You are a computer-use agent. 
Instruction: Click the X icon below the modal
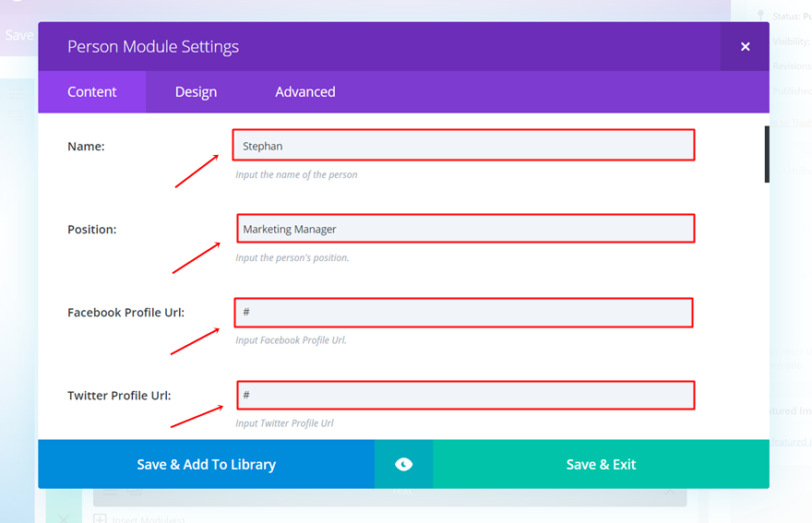click(63, 518)
